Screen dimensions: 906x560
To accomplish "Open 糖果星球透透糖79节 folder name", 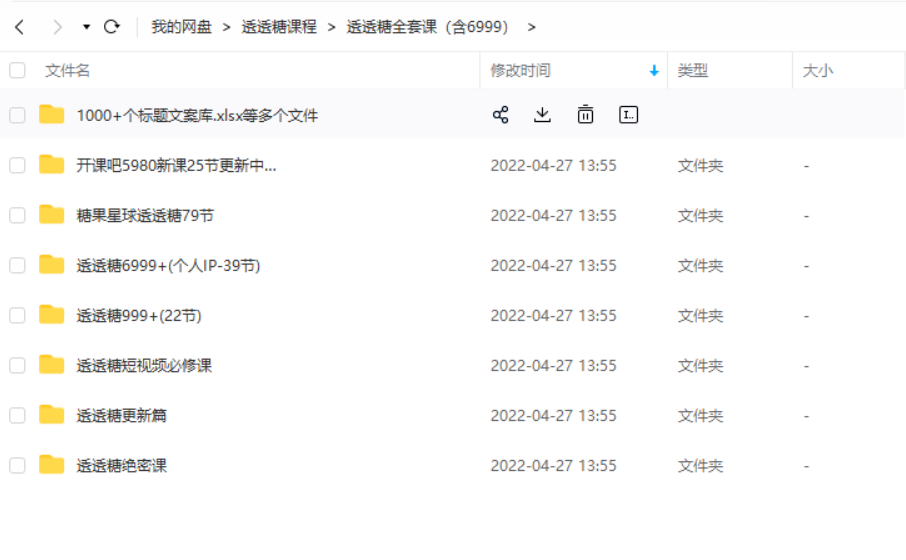I will click(x=145, y=216).
